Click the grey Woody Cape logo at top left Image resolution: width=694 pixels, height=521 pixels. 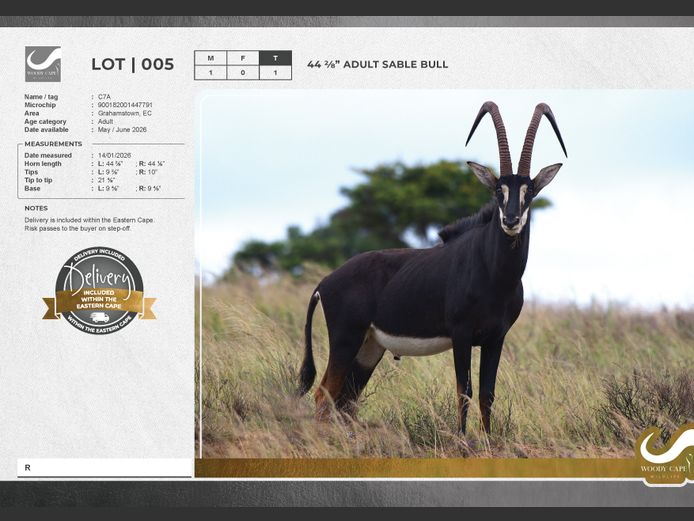click(43, 64)
